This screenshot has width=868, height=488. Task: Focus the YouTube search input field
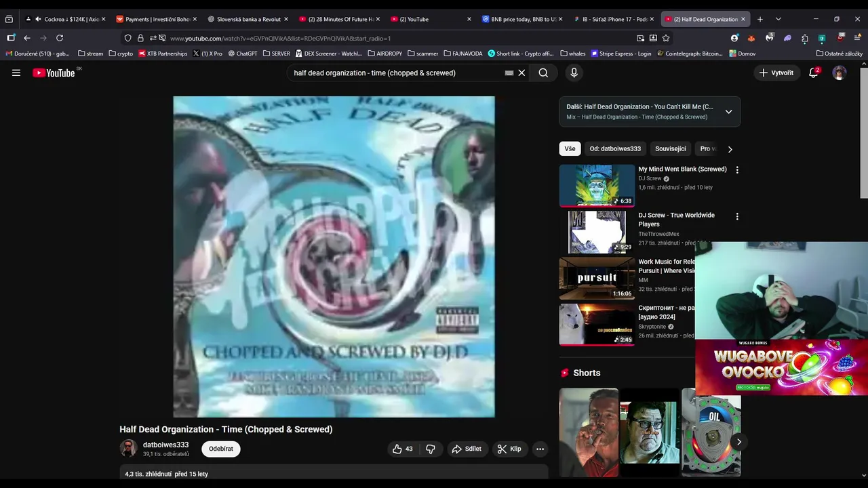point(397,73)
